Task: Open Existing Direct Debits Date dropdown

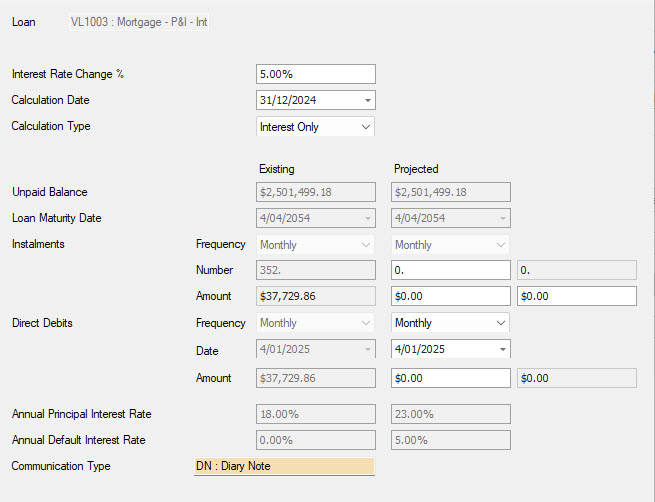Action: click(368, 349)
